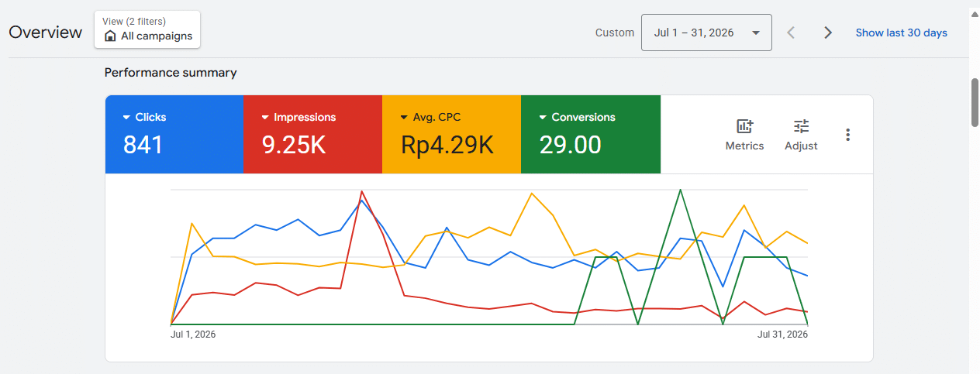Open the Jul 1 – 31, 2026 date picker
This screenshot has width=980, height=374.
pos(706,33)
